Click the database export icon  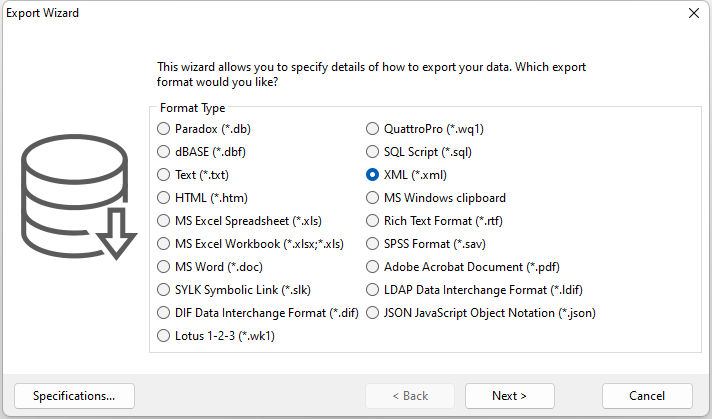point(79,197)
